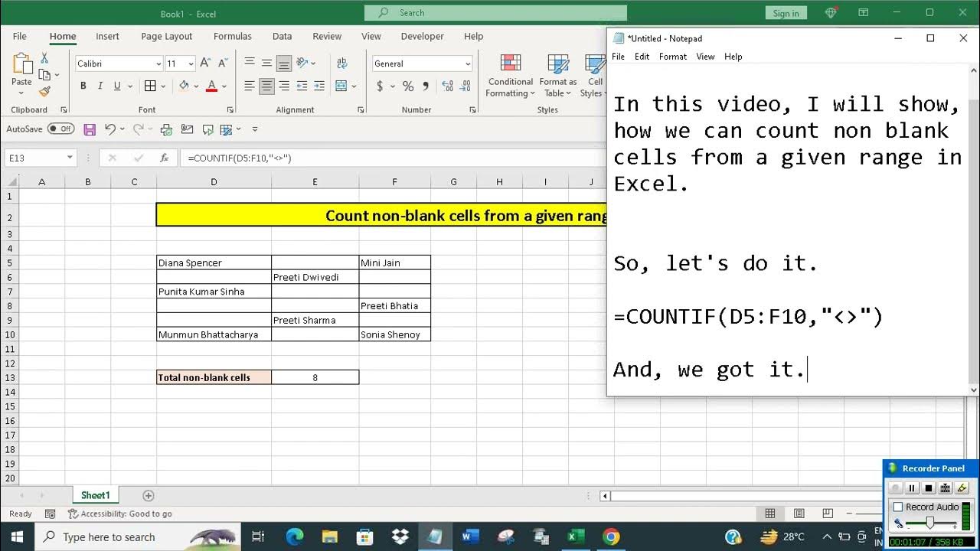Image resolution: width=980 pixels, height=551 pixels.
Task: Center text horizontally in cell
Action: [266, 86]
